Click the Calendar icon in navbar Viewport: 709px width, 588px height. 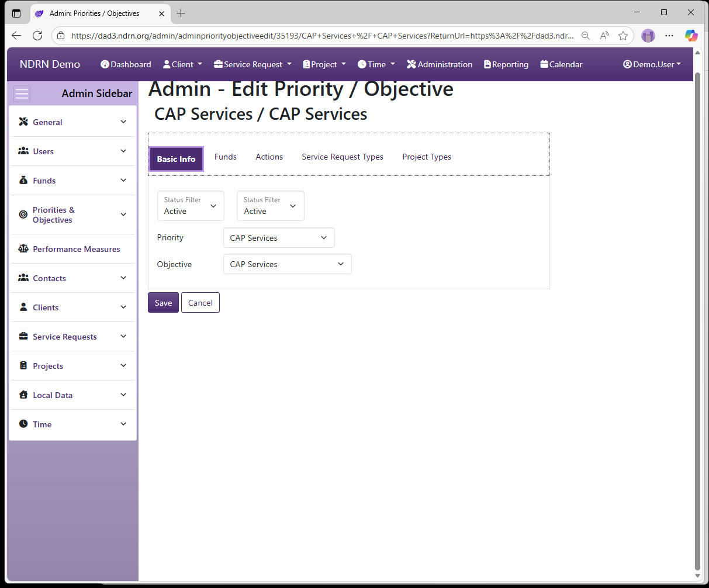tap(544, 64)
